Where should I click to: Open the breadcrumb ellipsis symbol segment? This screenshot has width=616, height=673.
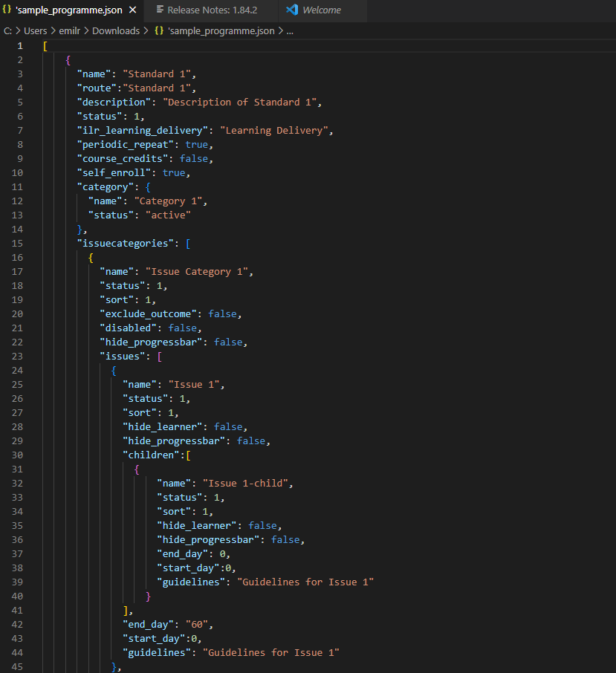[x=290, y=31]
